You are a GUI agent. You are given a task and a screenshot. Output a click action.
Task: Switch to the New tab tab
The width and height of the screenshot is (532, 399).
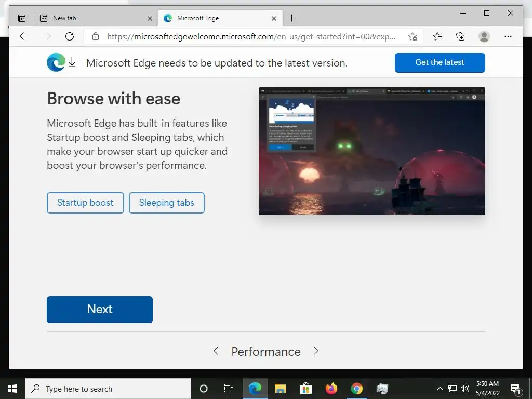(96, 18)
